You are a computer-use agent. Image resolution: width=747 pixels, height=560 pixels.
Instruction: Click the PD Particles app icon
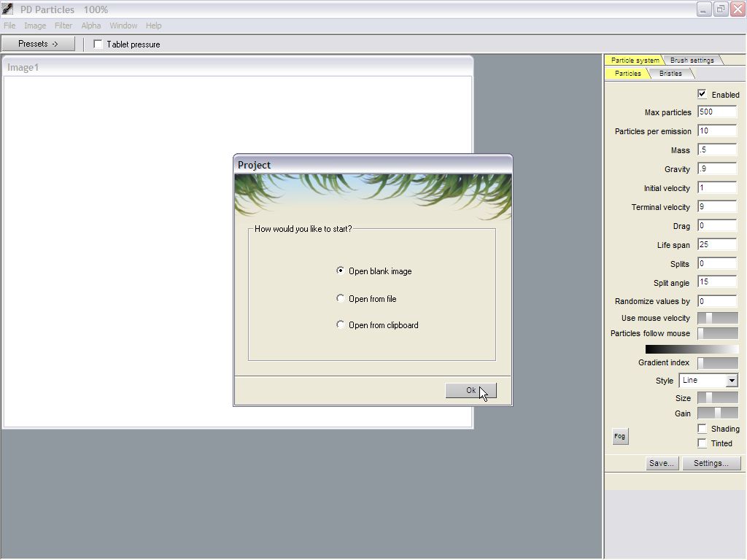pyautogui.click(x=7, y=9)
